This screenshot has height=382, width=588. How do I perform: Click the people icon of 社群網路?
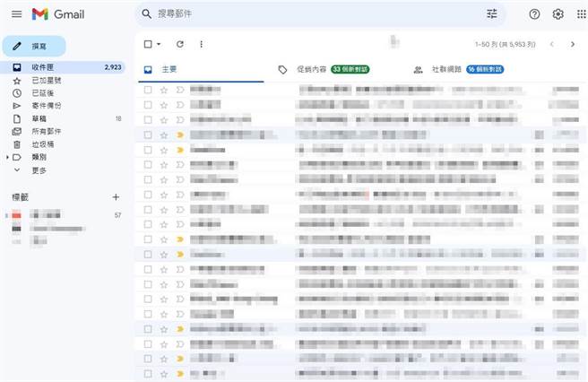[x=418, y=70]
